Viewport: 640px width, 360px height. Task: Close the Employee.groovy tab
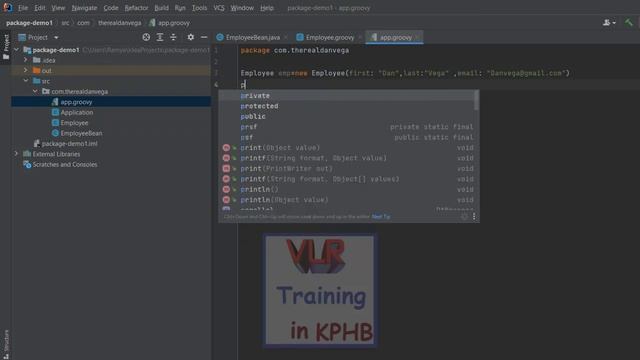(360, 37)
